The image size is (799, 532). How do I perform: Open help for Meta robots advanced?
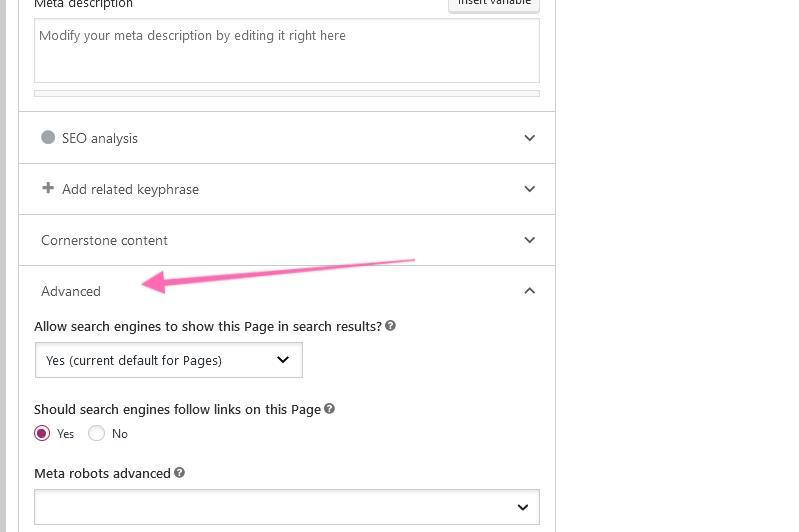click(180, 473)
